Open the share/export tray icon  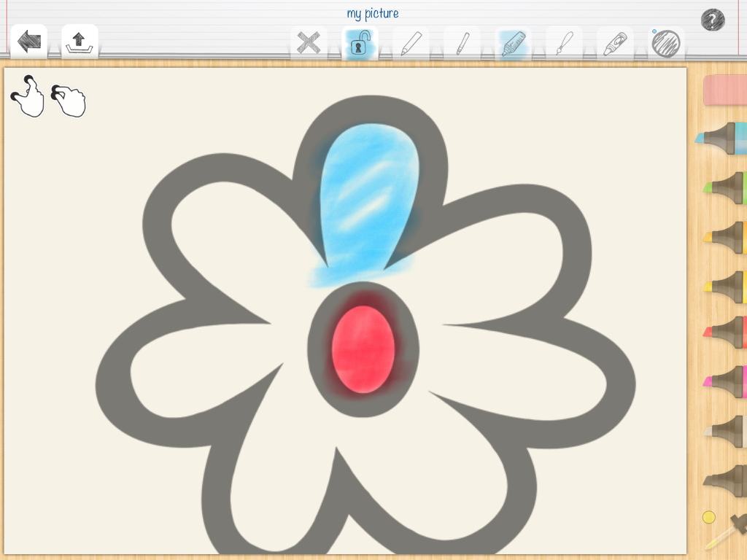pyautogui.click(x=79, y=42)
